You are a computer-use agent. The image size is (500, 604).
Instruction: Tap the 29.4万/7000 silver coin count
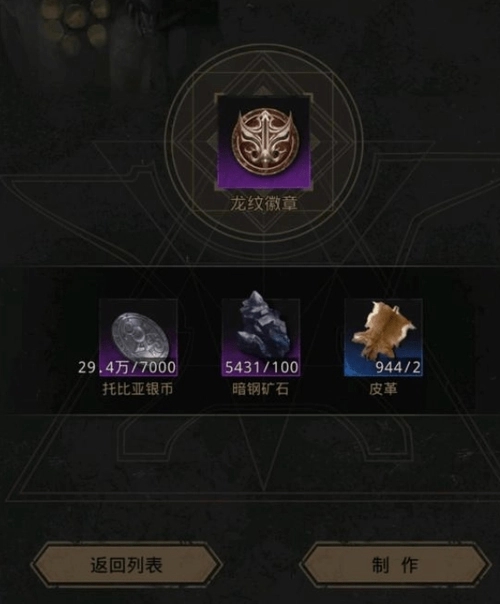click(127, 367)
